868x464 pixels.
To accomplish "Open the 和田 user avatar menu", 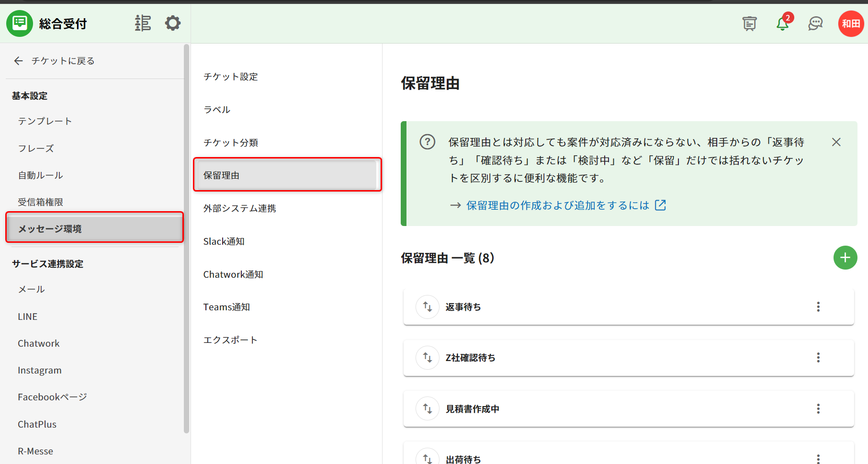I will [x=851, y=23].
